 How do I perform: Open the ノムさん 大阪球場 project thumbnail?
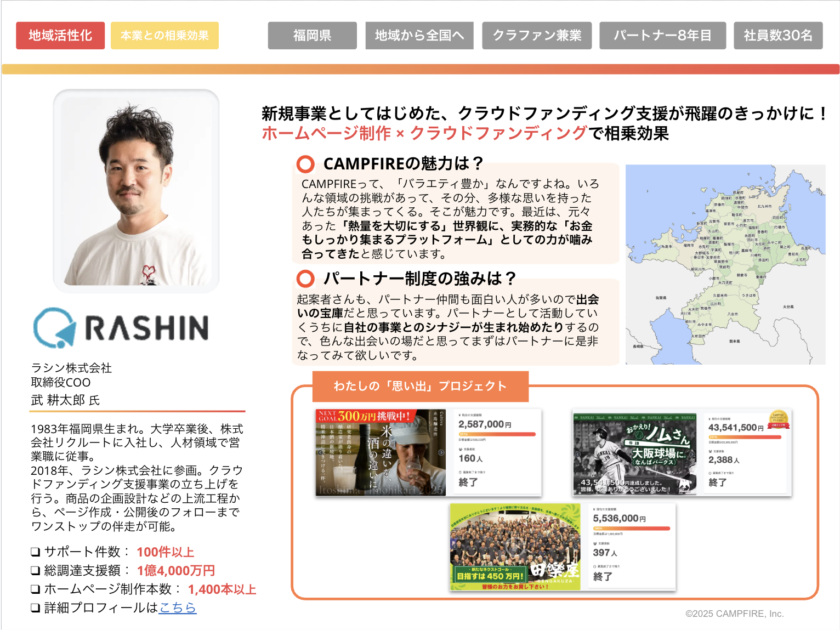634,454
